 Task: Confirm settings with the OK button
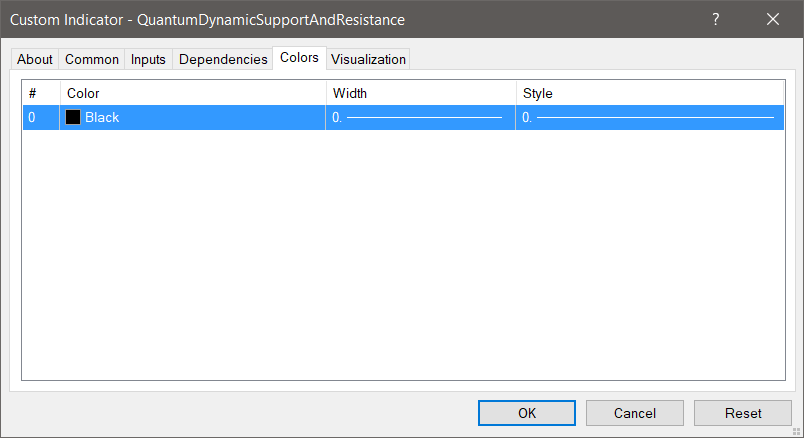point(526,413)
